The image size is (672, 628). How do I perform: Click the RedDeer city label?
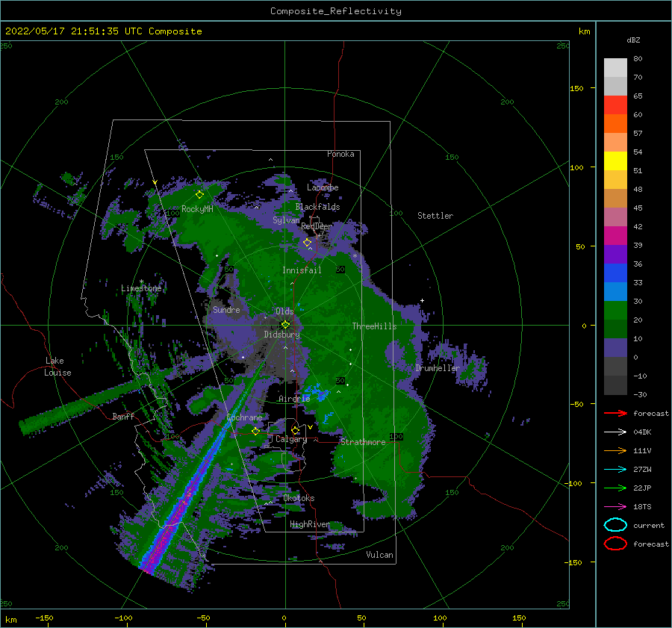tap(317, 226)
